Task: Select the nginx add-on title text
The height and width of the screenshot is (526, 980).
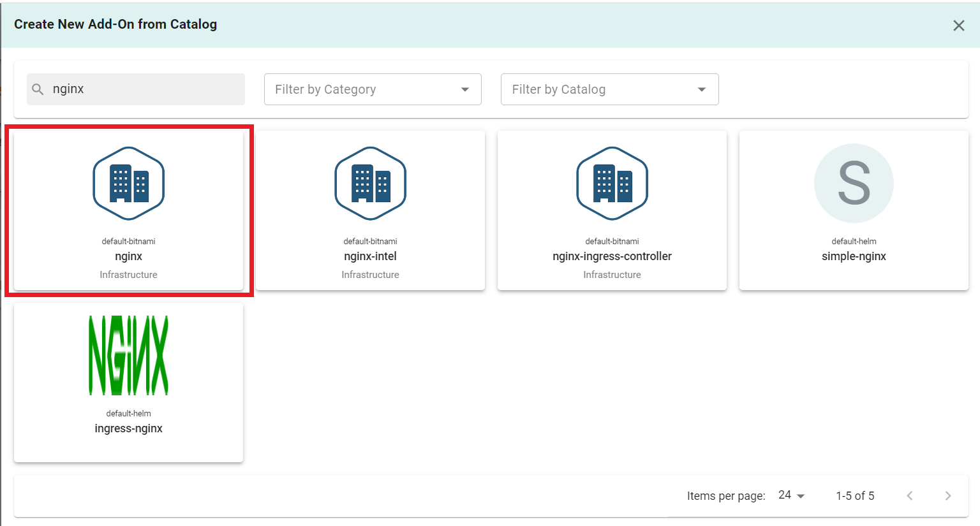Action: 129,256
